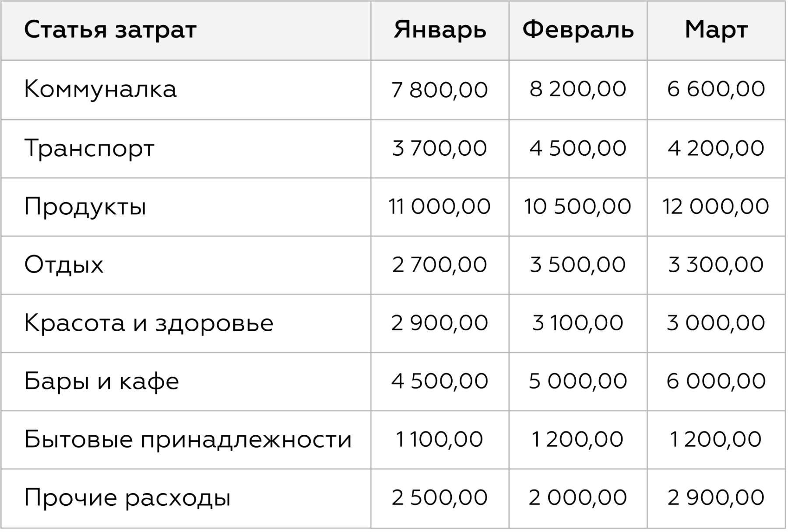Click the Отдых row label
Screen dimensions: 788x532
click(64, 265)
